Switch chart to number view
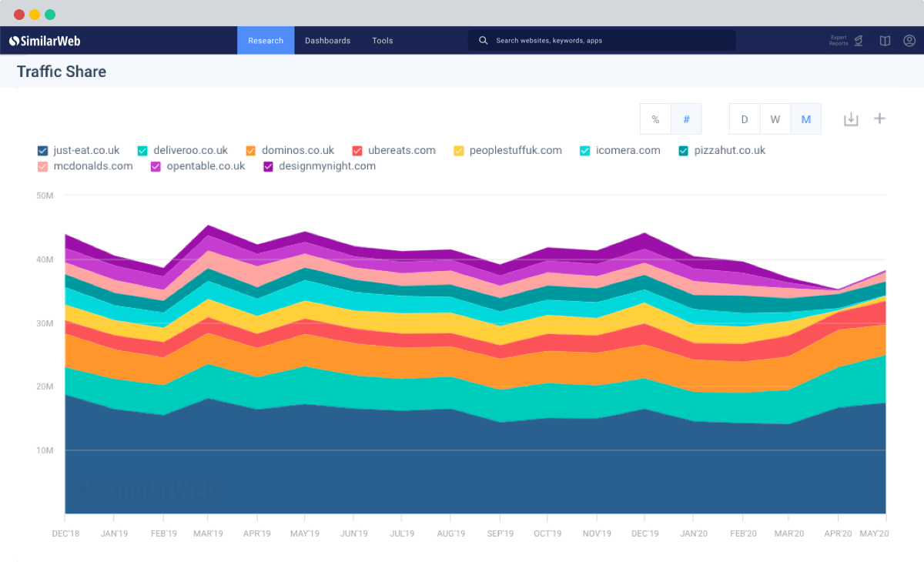The width and height of the screenshot is (924, 562). point(686,119)
